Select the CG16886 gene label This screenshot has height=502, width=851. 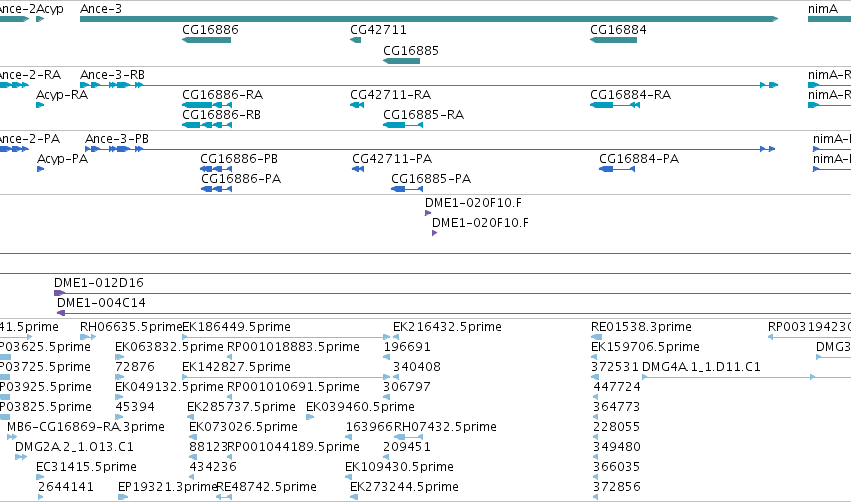pyautogui.click(x=210, y=30)
